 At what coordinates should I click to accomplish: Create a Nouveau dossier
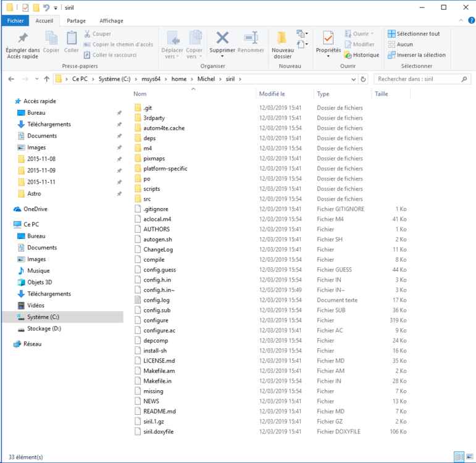coord(283,45)
